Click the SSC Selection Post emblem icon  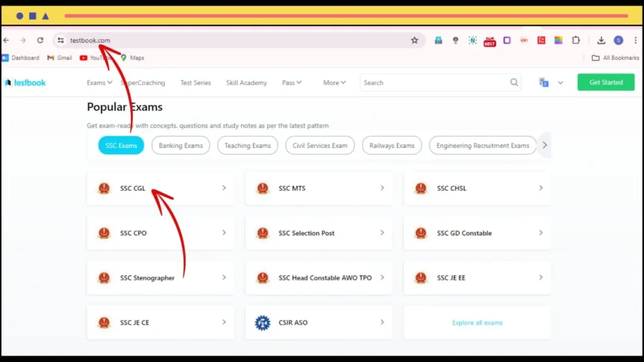click(x=262, y=233)
